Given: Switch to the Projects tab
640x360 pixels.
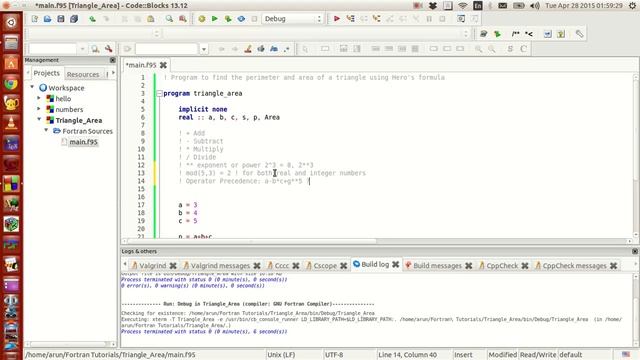Looking at the screenshot, I should [x=47, y=73].
